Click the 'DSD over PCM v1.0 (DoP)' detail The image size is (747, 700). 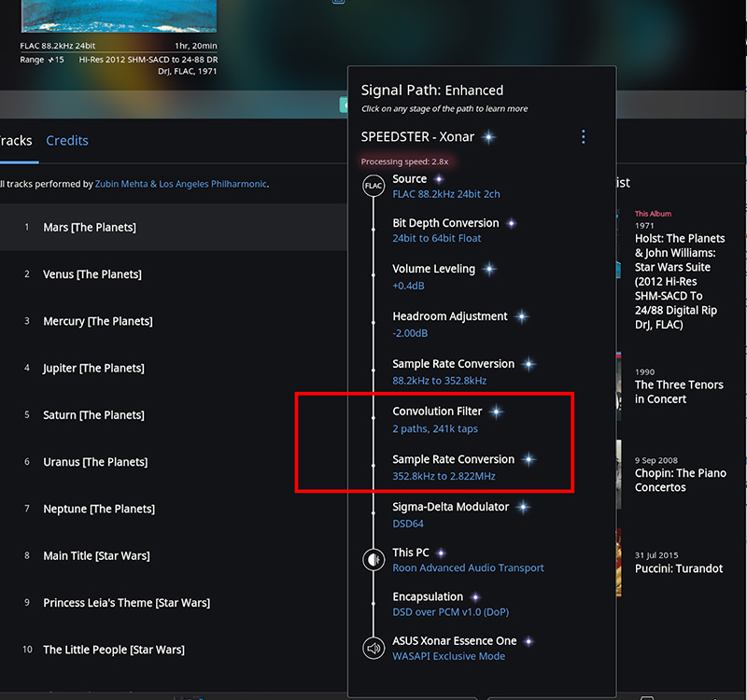451,612
